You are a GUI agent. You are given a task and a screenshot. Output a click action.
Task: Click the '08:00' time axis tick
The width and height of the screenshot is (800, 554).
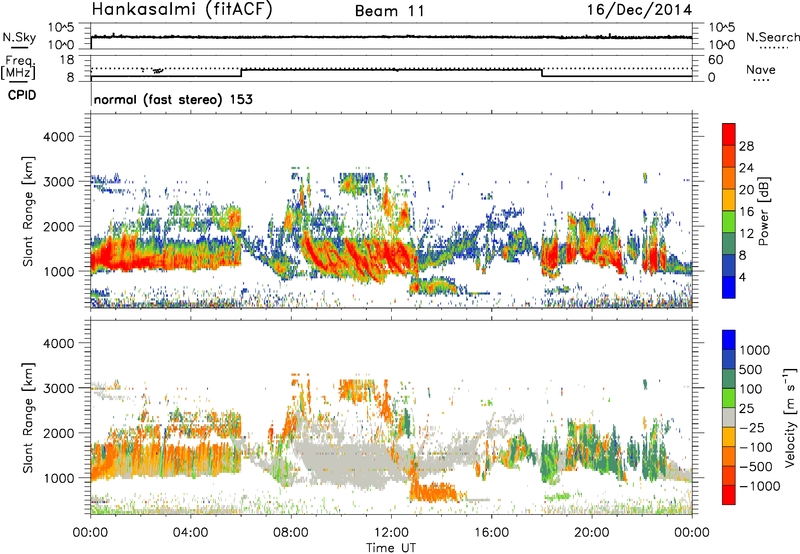290,533
